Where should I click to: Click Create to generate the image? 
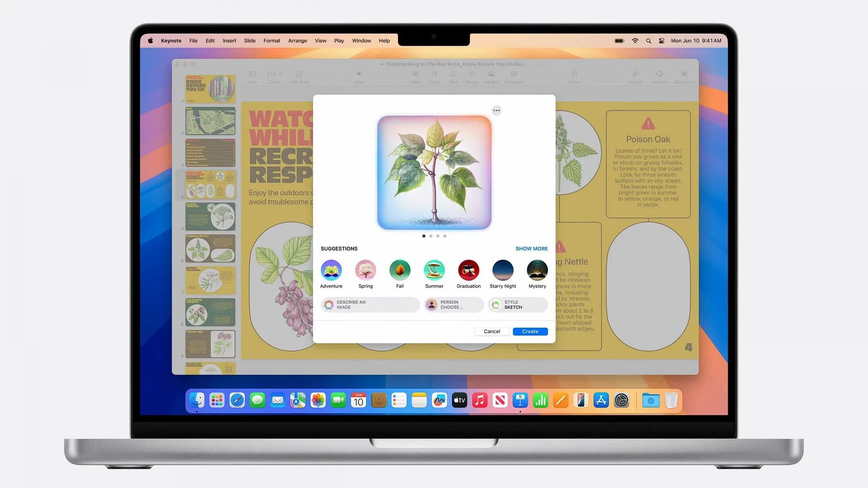pyautogui.click(x=530, y=331)
